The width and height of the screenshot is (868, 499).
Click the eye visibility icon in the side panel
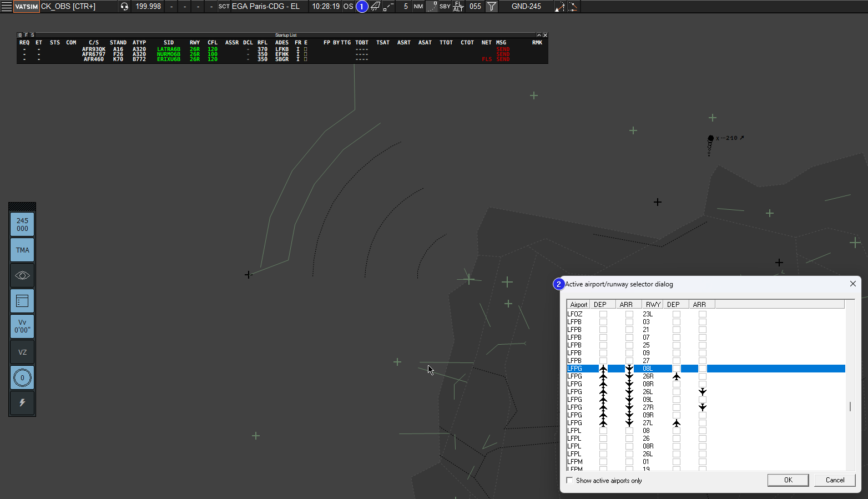tap(22, 275)
